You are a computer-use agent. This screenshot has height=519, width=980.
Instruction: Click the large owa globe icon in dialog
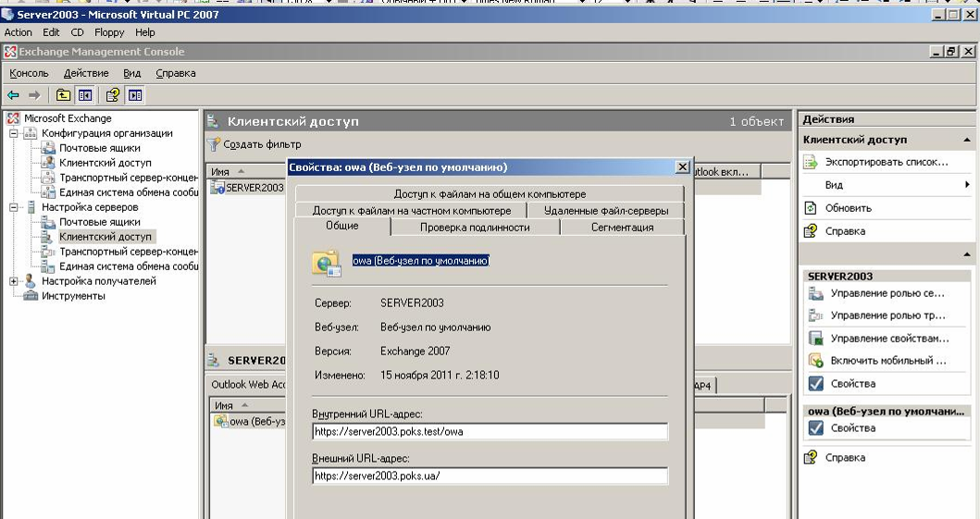coord(327,263)
